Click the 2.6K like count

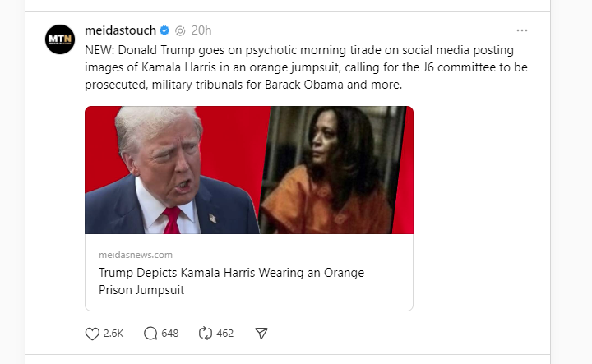pos(113,333)
